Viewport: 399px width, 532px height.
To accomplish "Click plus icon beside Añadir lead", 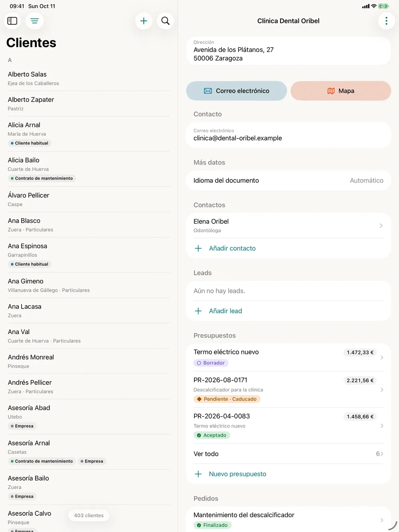I will pos(198,311).
